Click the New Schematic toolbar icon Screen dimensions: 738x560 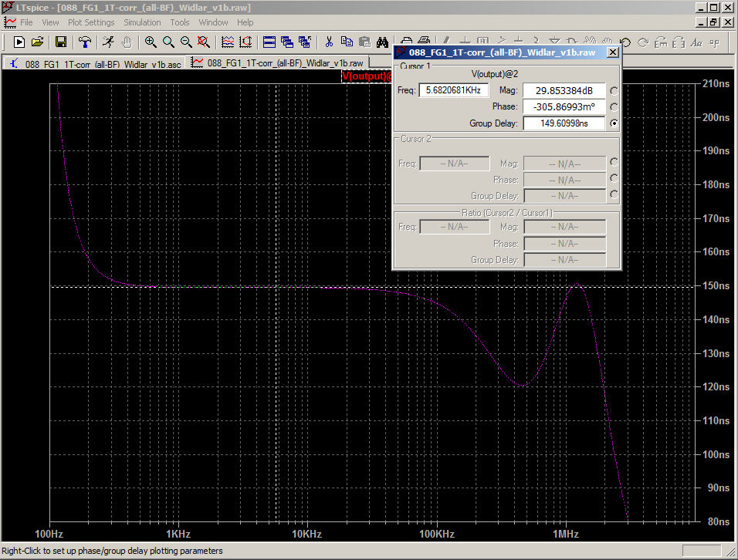tap(19, 42)
